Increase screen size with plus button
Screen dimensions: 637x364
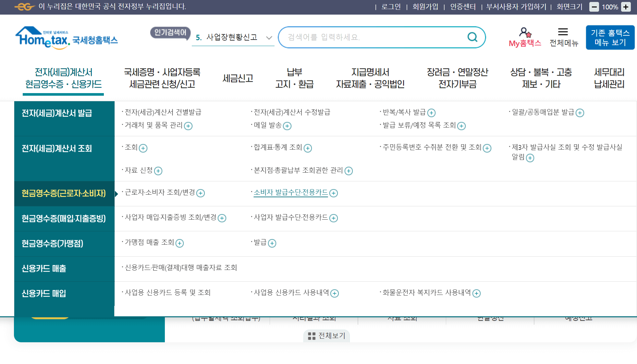point(626,7)
